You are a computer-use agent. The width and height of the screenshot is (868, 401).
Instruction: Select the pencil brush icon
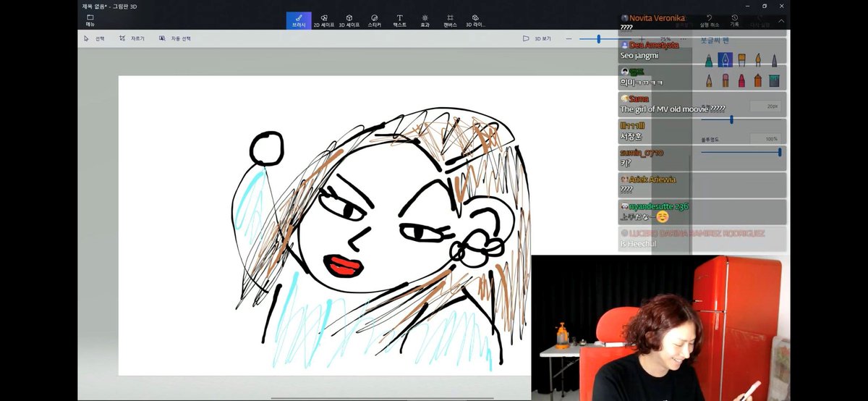pyautogui.click(x=710, y=79)
